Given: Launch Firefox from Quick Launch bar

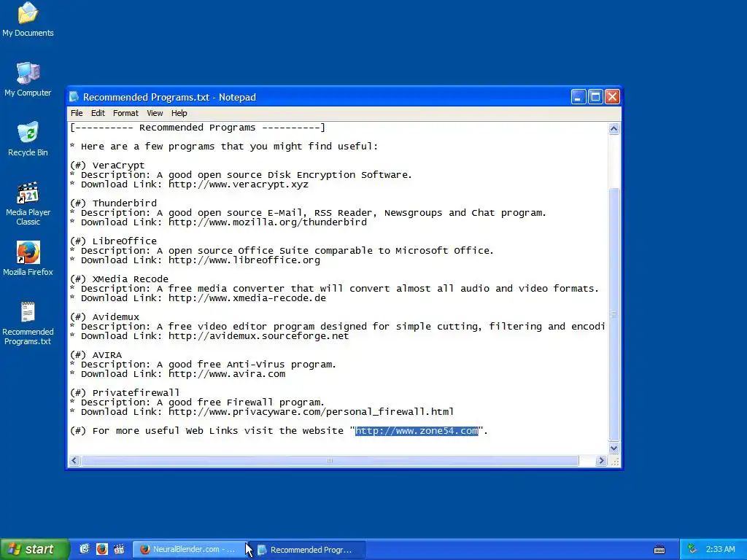Looking at the screenshot, I should pyautogui.click(x=102, y=549).
